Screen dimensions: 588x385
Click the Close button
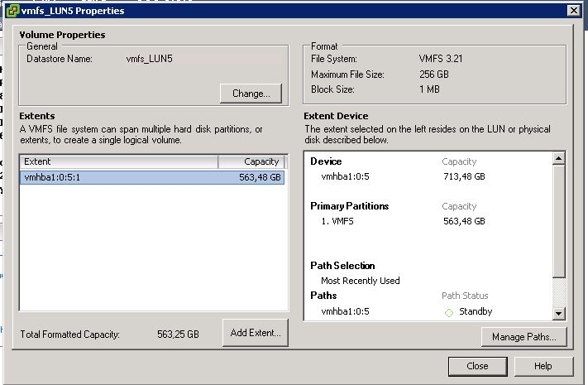tap(477, 366)
